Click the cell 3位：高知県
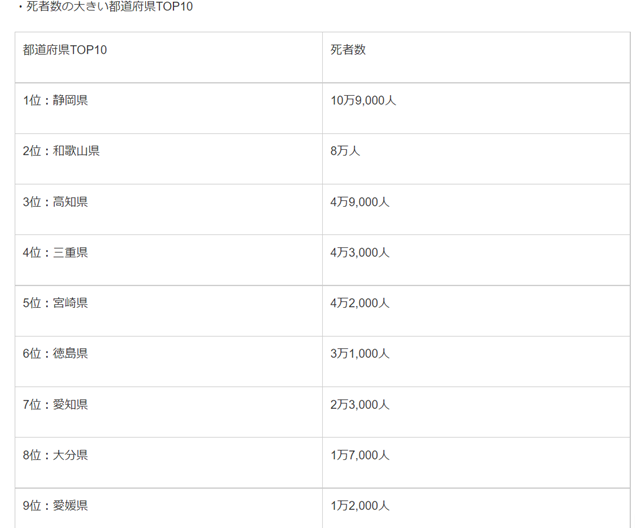The height and width of the screenshot is (528, 635). [55, 202]
